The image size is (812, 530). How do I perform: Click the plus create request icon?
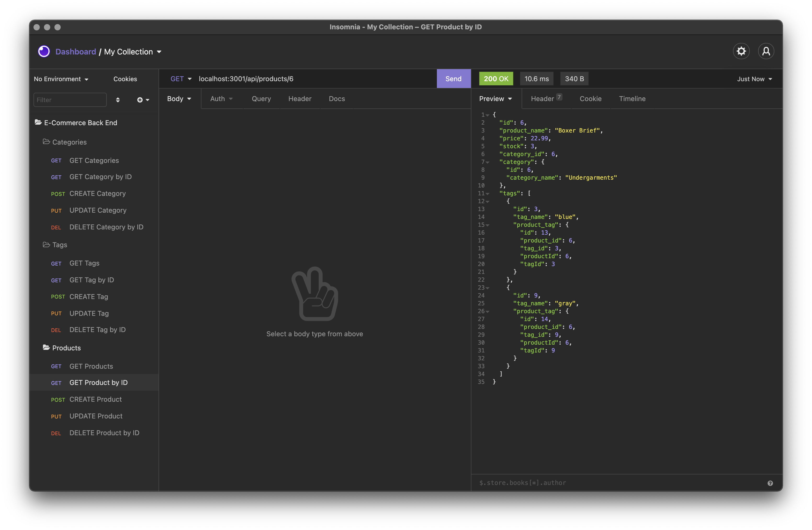point(140,100)
